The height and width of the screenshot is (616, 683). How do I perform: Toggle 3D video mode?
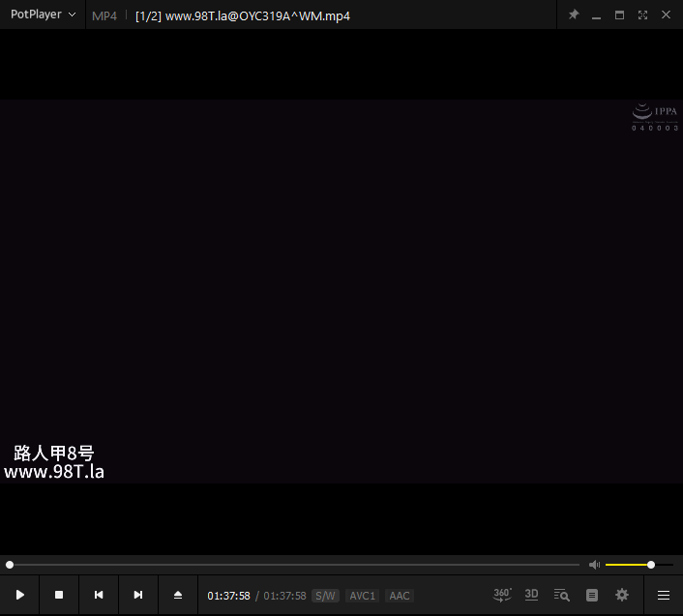(x=531, y=595)
